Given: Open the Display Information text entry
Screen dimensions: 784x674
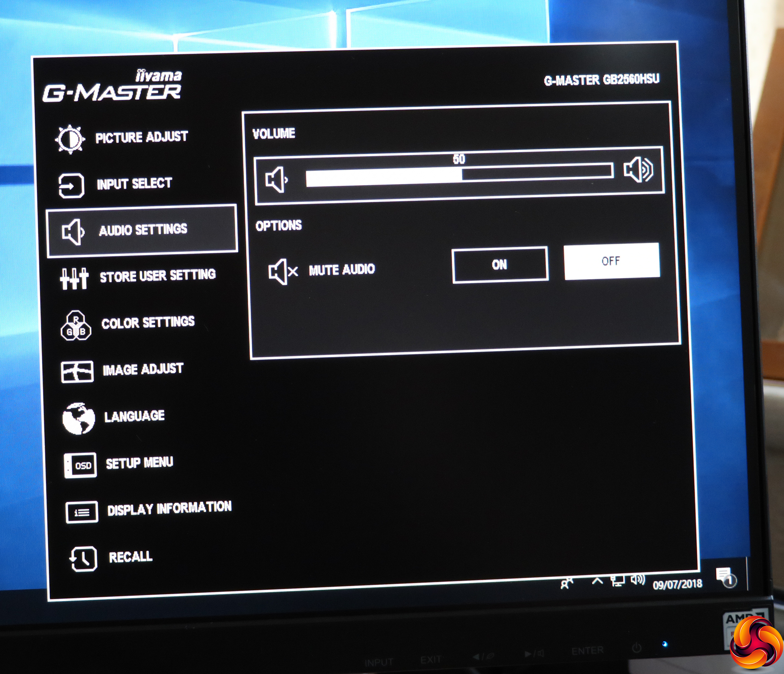Looking at the screenshot, I should click(x=169, y=509).
